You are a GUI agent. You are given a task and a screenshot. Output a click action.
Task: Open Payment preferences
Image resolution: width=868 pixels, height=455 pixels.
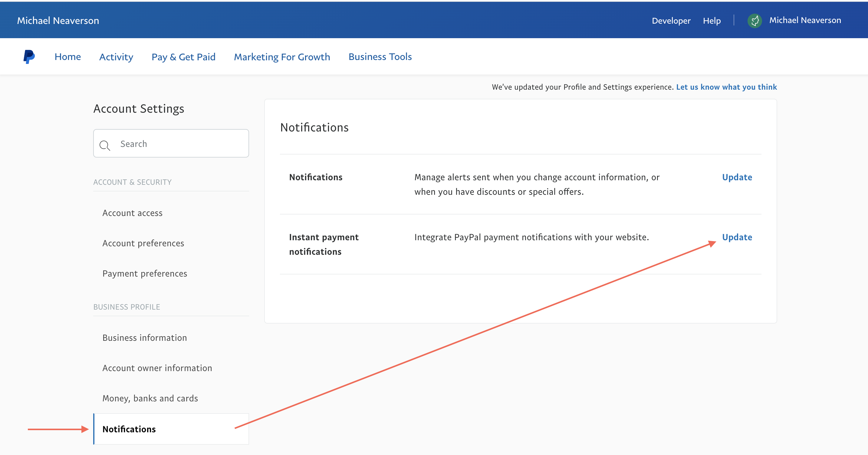[145, 273]
